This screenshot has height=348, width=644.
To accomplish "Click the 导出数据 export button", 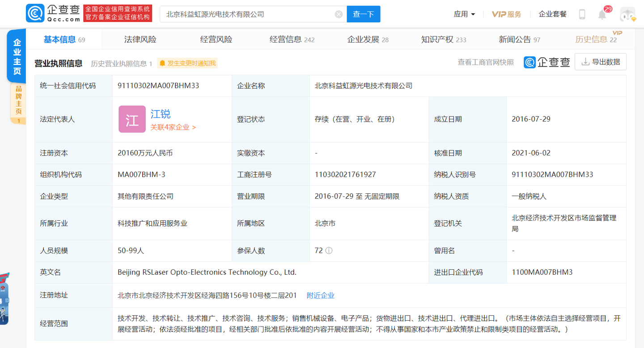I will (x=600, y=62).
